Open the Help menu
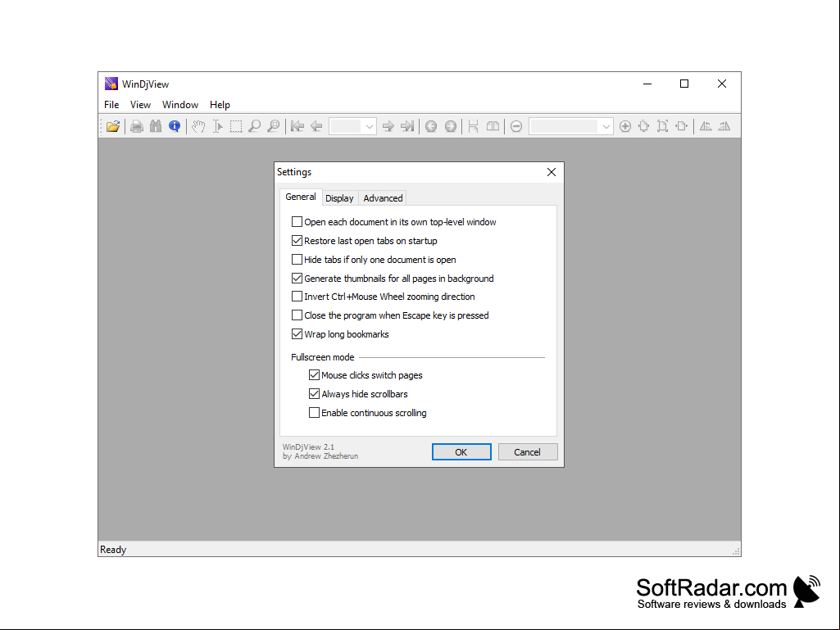The width and height of the screenshot is (840, 630). tap(220, 105)
